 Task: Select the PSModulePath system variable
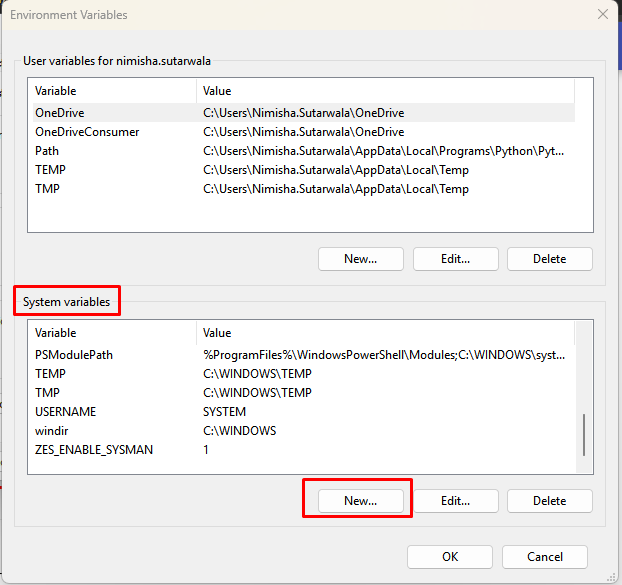75,355
